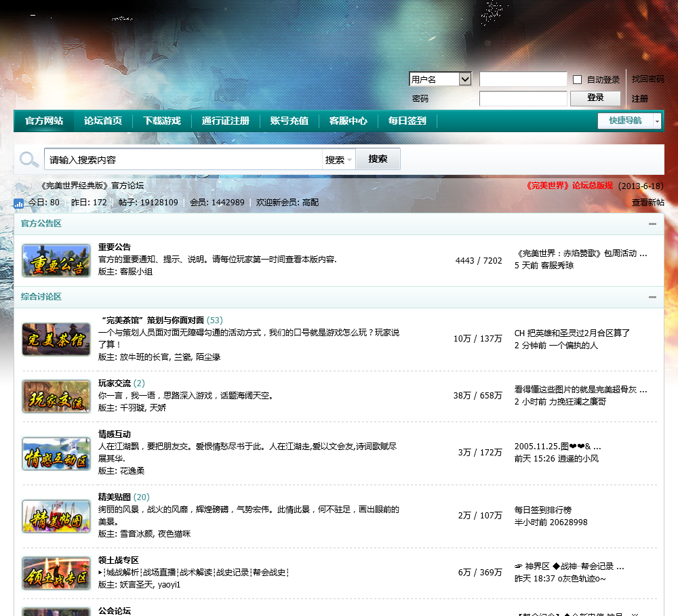The height and width of the screenshot is (616, 678).
Task: Click the 查看新帖 link
Action: point(647,203)
